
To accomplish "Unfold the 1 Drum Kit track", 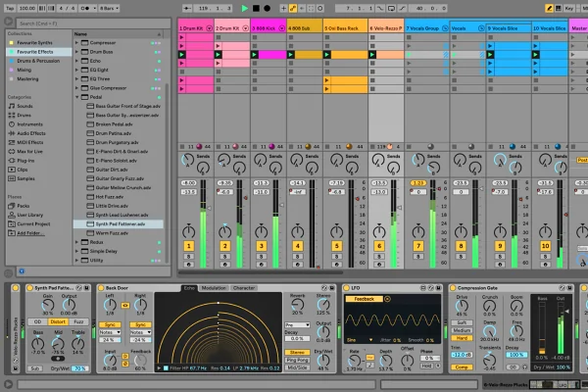I will click(209, 28).
